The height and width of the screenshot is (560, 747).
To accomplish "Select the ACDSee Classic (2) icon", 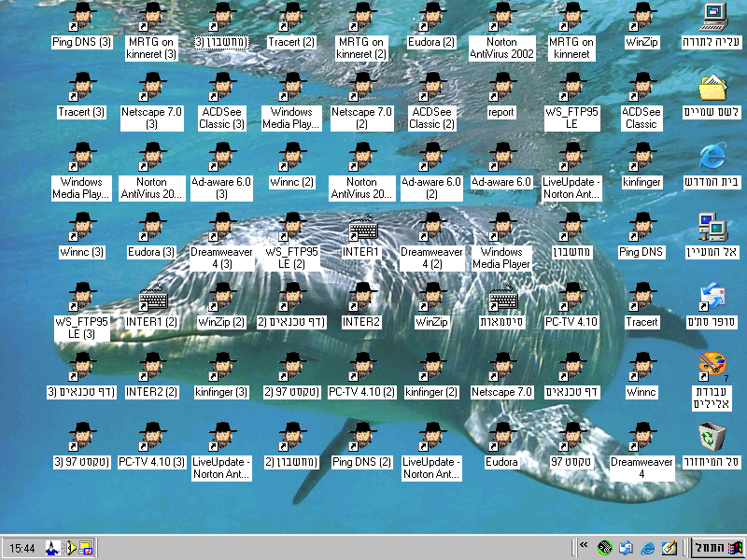I will pyautogui.click(x=431, y=102).
